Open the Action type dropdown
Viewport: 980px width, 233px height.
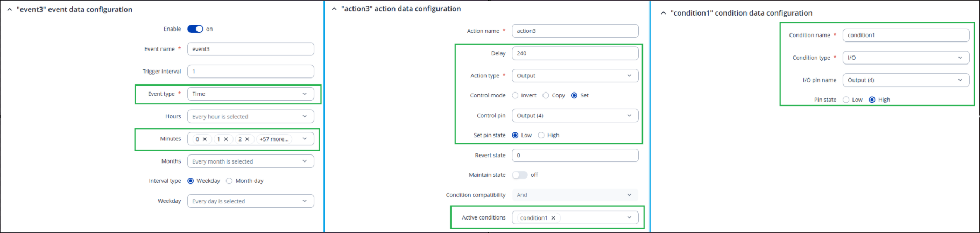pos(575,76)
